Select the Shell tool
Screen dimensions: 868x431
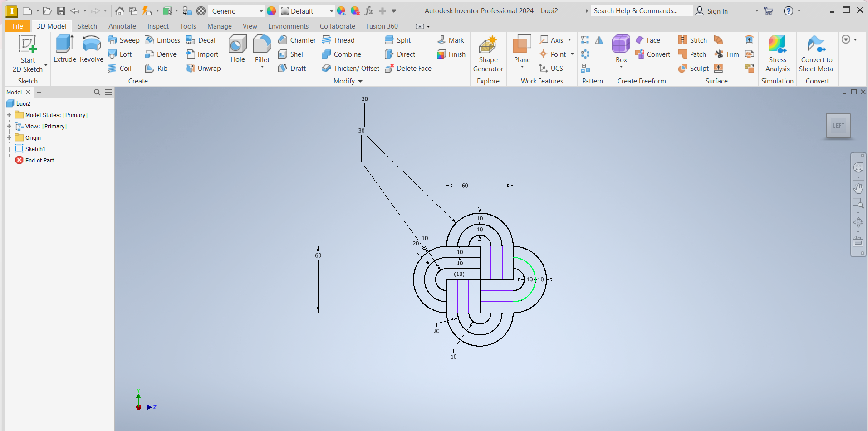[x=292, y=54]
